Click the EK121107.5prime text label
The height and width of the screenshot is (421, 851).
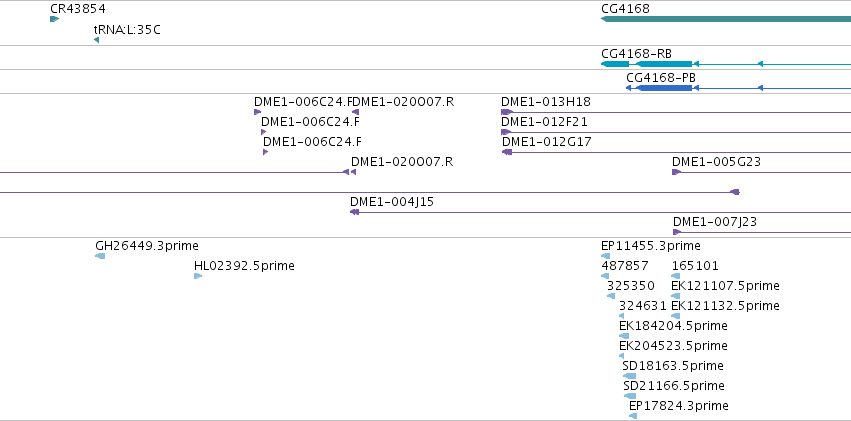pyautogui.click(x=726, y=286)
